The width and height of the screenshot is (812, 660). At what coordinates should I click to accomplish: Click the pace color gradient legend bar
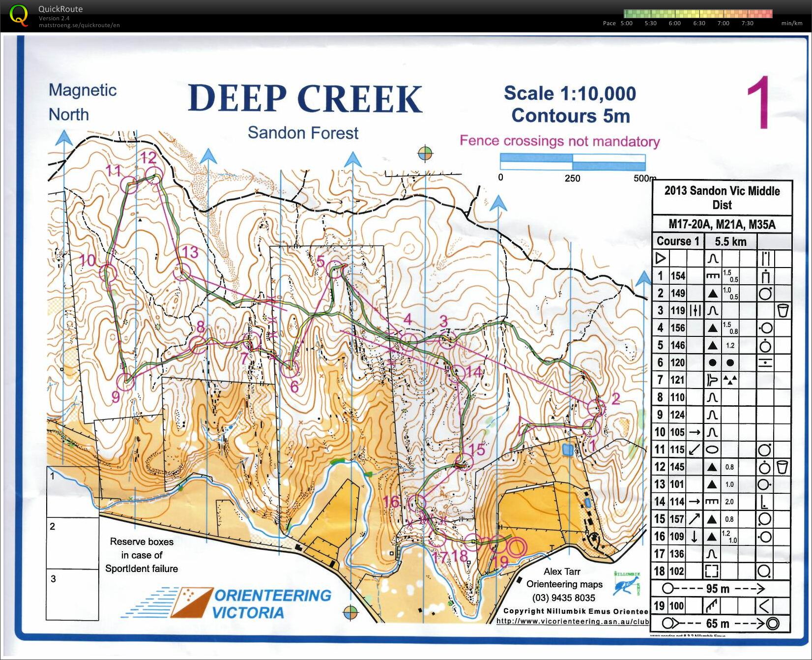click(x=697, y=14)
